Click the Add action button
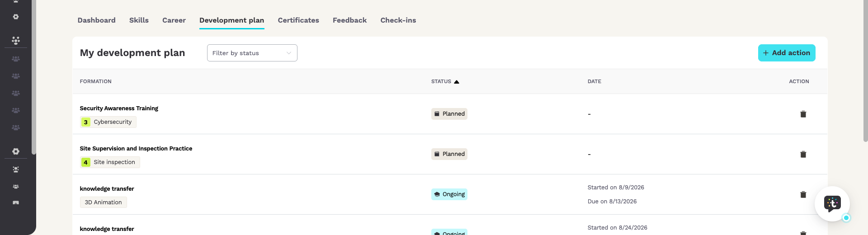This screenshot has width=868, height=235. point(787,53)
